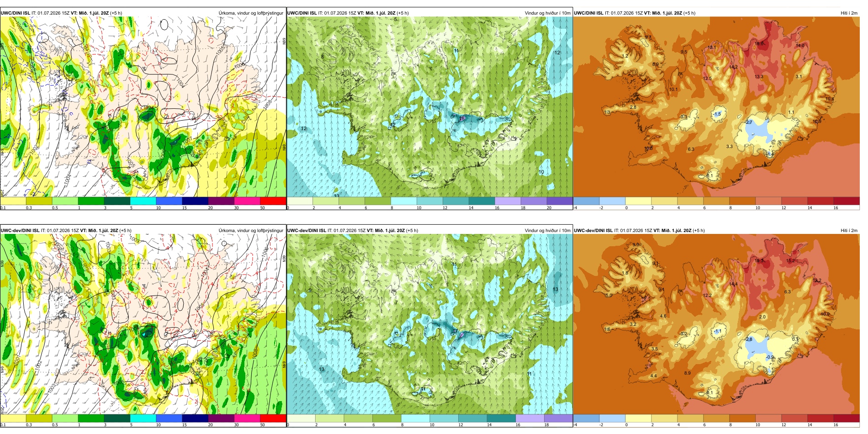Click dark teal 14 swatch in UWC-dev wind legend
This screenshot has width=868, height=434.
pyautogui.click(x=501, y=418)
